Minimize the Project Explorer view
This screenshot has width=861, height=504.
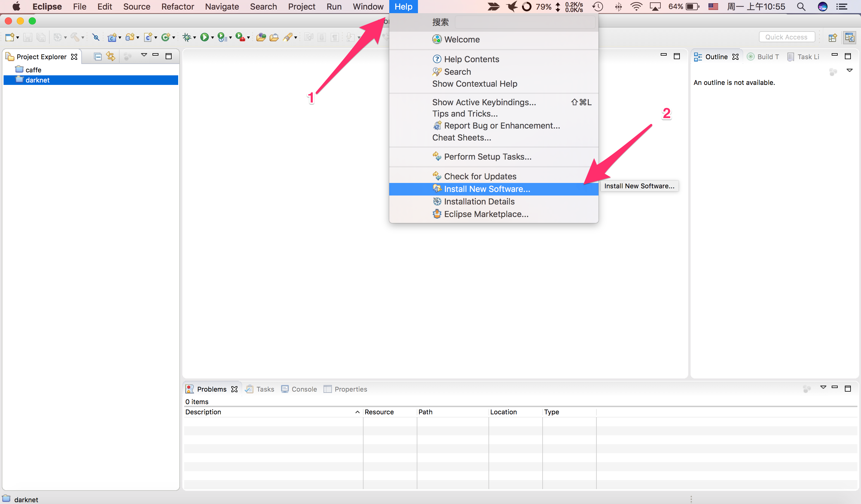155,55
